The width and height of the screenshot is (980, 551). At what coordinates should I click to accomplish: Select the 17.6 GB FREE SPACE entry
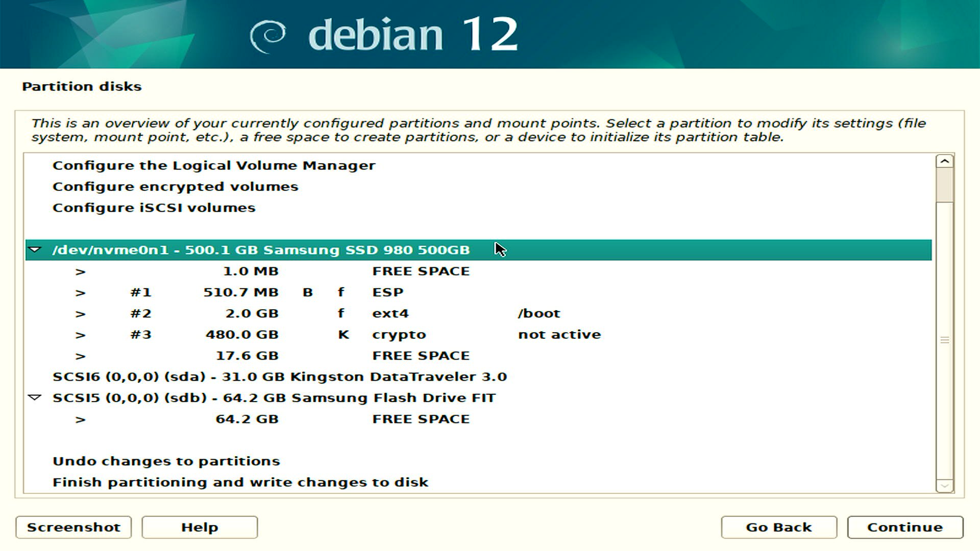478,356
